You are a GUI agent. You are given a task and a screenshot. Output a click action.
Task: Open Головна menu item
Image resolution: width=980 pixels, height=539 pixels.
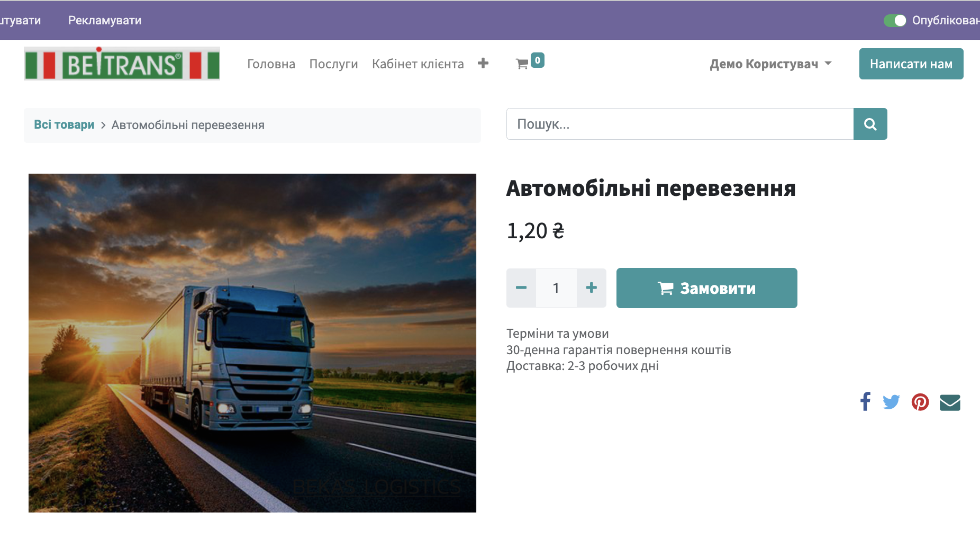click(x=271, y=64)
